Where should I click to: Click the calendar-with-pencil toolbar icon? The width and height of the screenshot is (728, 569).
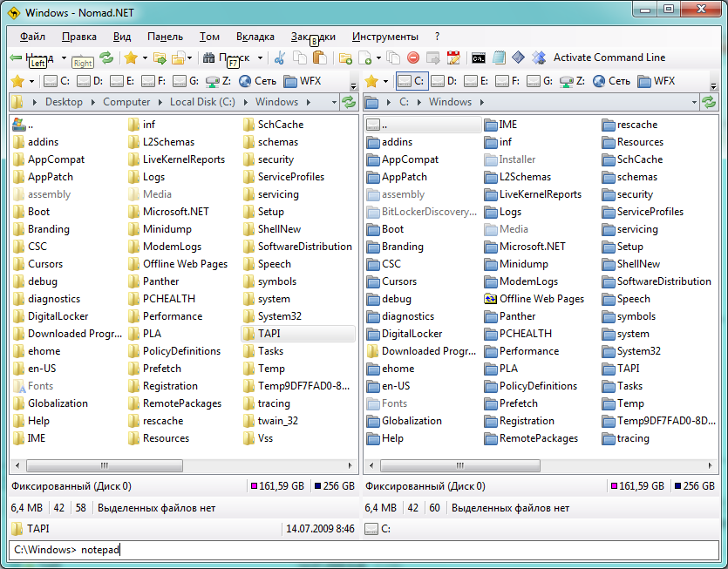click(x=453, y=58)
